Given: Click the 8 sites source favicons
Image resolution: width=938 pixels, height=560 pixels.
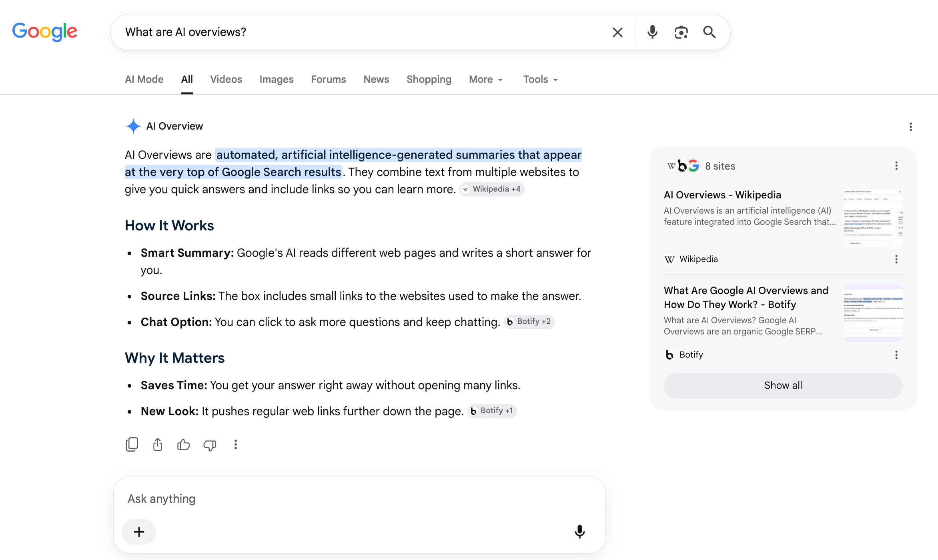Looking at the screenshot, I should [x=682, y=166].
